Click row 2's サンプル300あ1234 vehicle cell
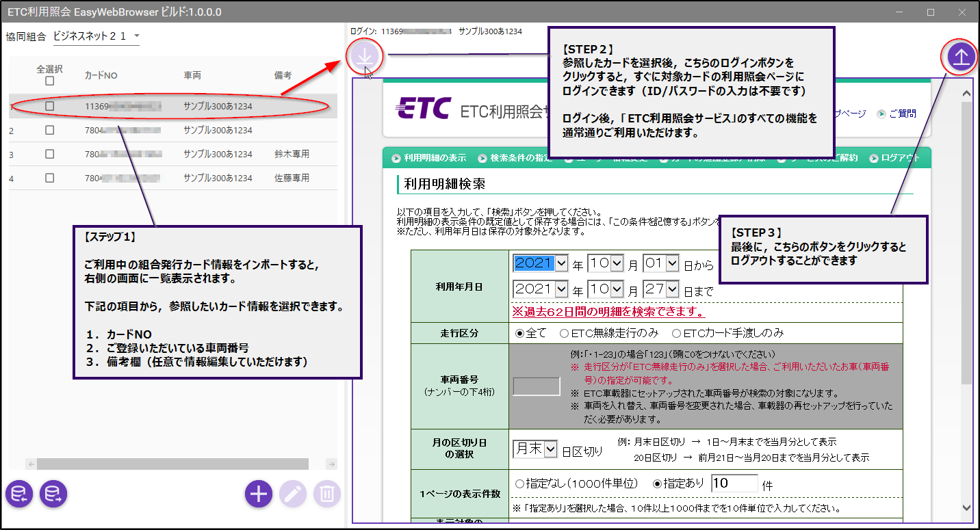This screenshot has width=980, height=530. tap(218, 130)
